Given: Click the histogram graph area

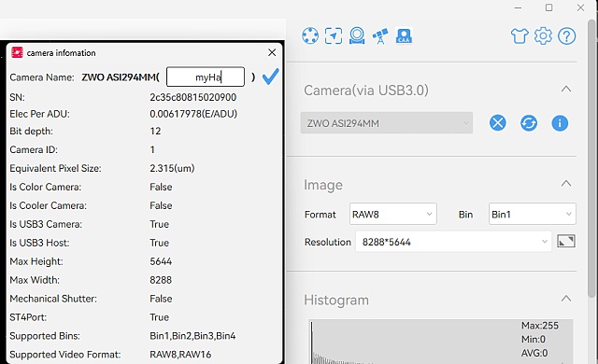Looking at the screenshot, I should click(440, 342).
